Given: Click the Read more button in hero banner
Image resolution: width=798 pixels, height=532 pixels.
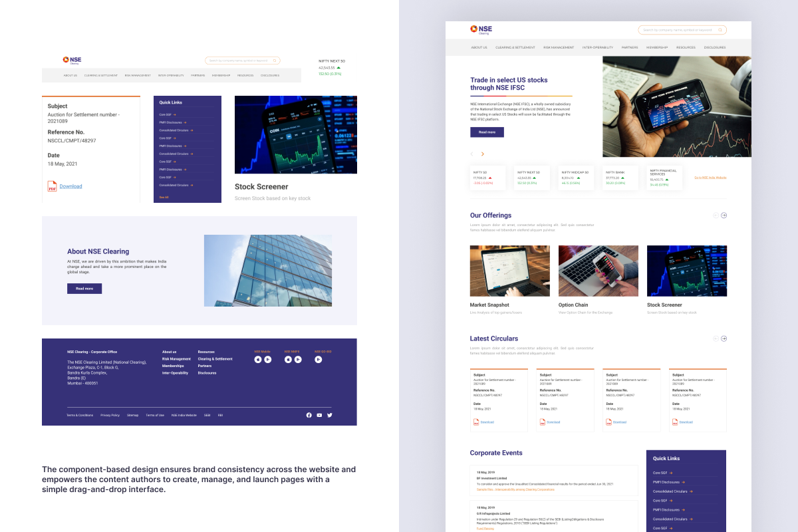Looking at the screenshot, I should (x=487, y=132).
